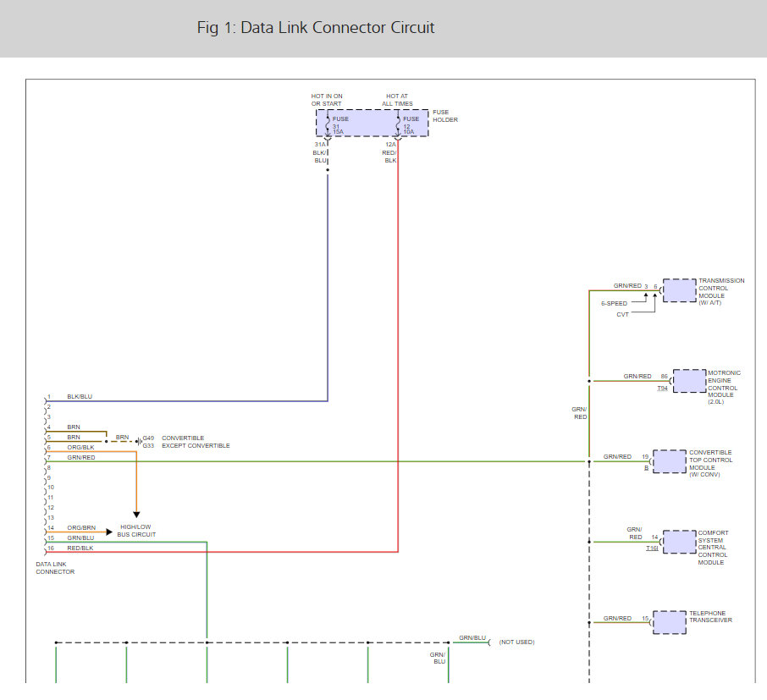Click the ORG/BRN pin 14 label
767x700 pixels.
[81, 528]
